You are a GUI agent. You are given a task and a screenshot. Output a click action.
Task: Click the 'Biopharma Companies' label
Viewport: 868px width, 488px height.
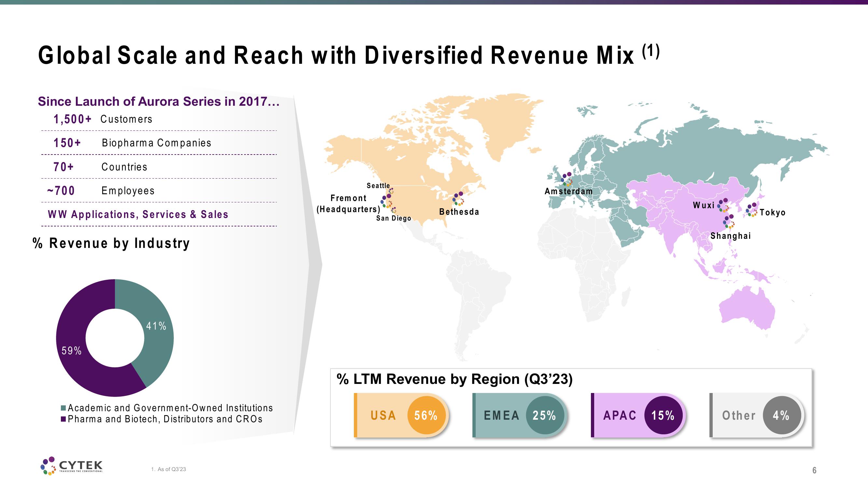[x=156, y=143]
